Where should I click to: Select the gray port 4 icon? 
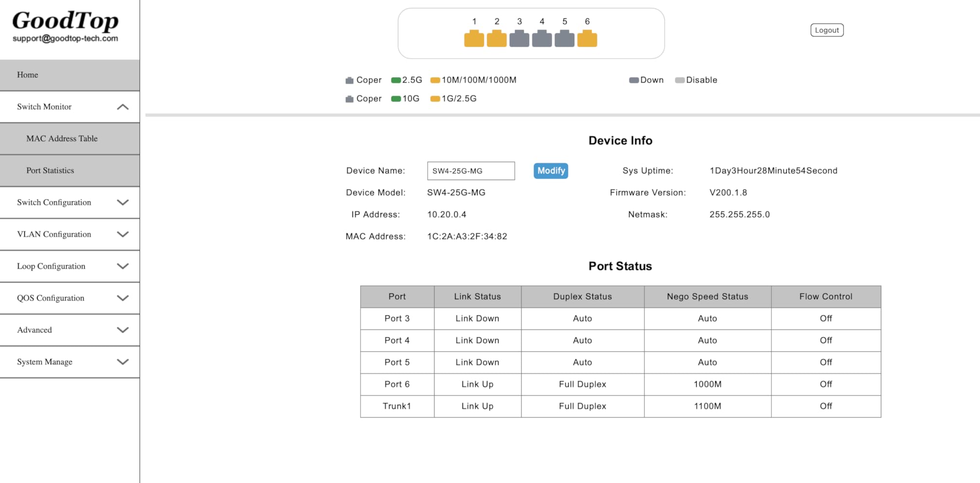click(x=542, y=38)
